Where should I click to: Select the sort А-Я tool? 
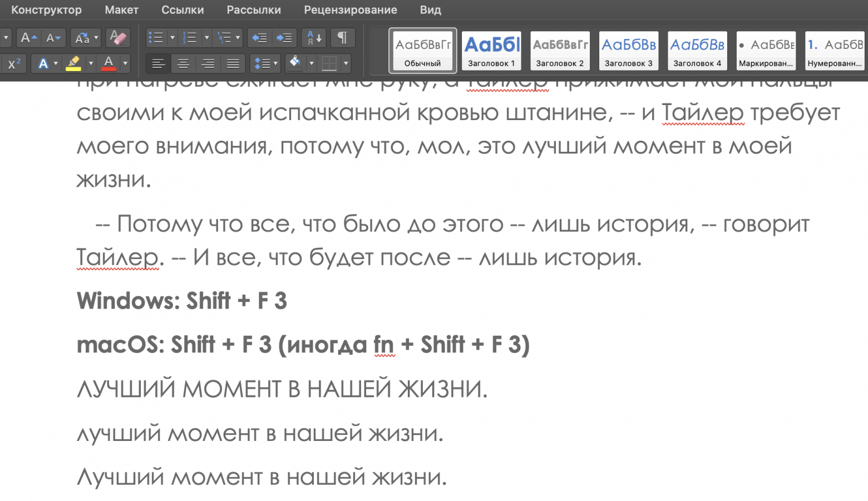tap(313, 38)
